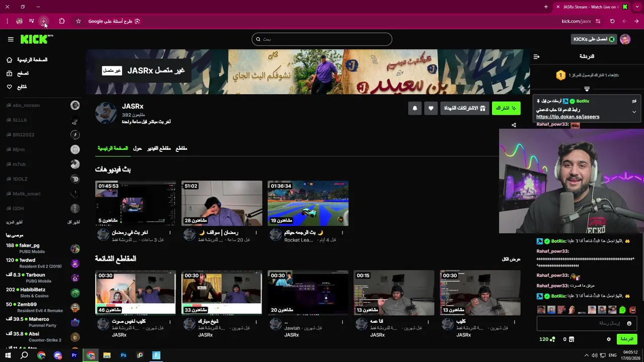Click the green KICK logo
This screenshot has width=644, height=362.
(x=37, y=39)
